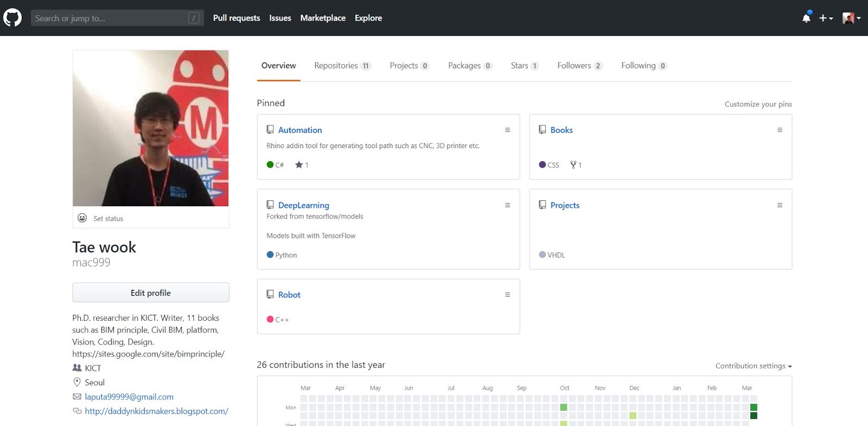Open the DeepLearning repository link

click(x=303, y=205)
